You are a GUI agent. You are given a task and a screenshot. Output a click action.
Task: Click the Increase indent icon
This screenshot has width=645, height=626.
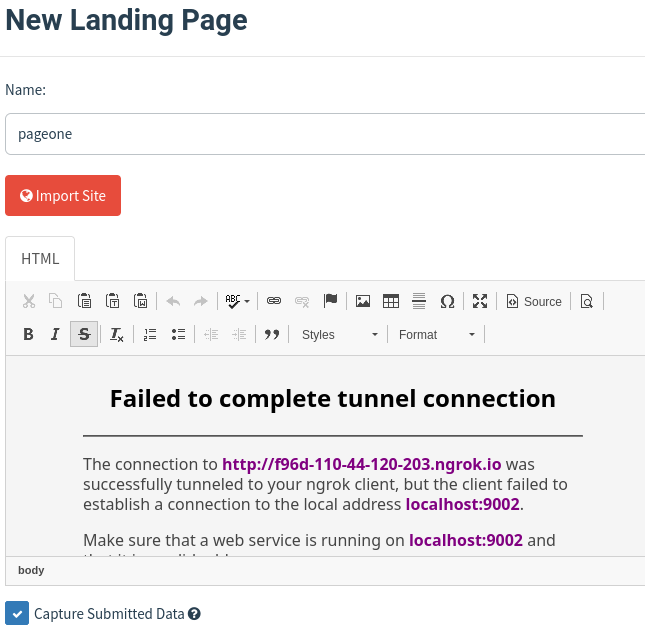239,334
